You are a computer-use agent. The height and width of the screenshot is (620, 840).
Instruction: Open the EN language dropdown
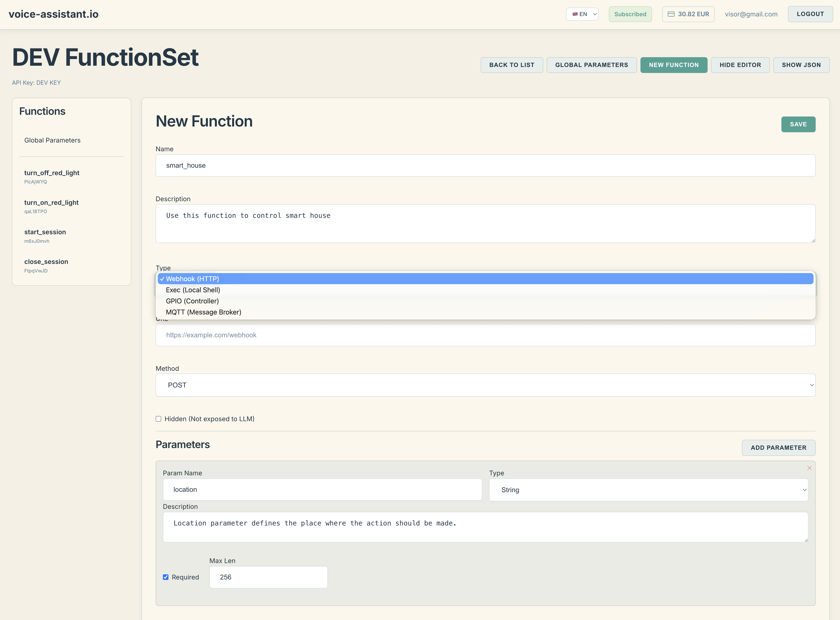point(582,14)
